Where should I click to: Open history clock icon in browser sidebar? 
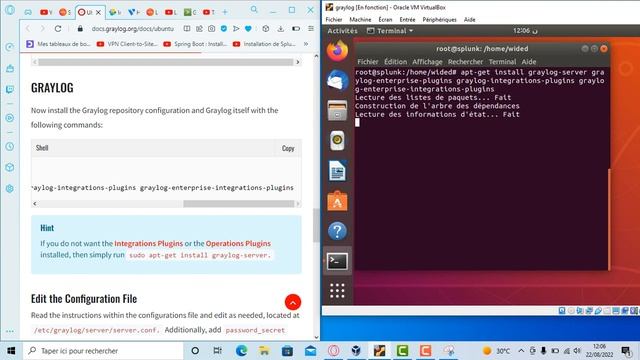pos(10,147)
